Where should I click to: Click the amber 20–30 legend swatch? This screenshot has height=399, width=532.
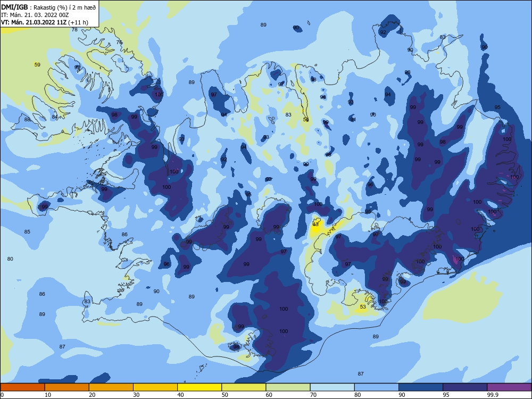tap(111, 387)
